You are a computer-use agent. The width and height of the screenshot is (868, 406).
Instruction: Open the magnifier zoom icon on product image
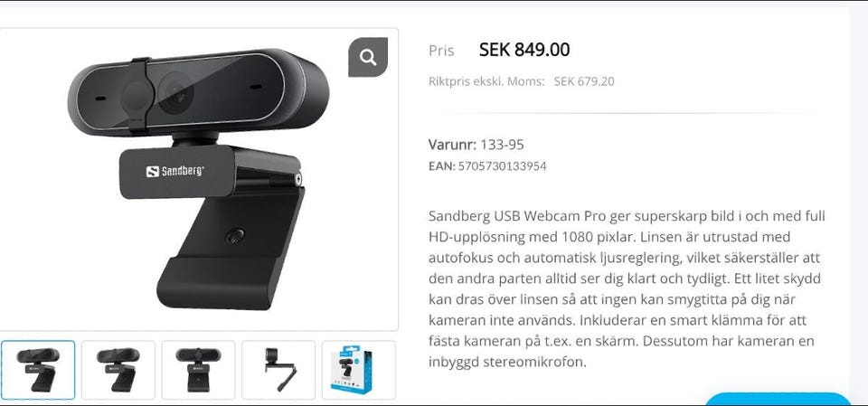(x=368, y=57)
